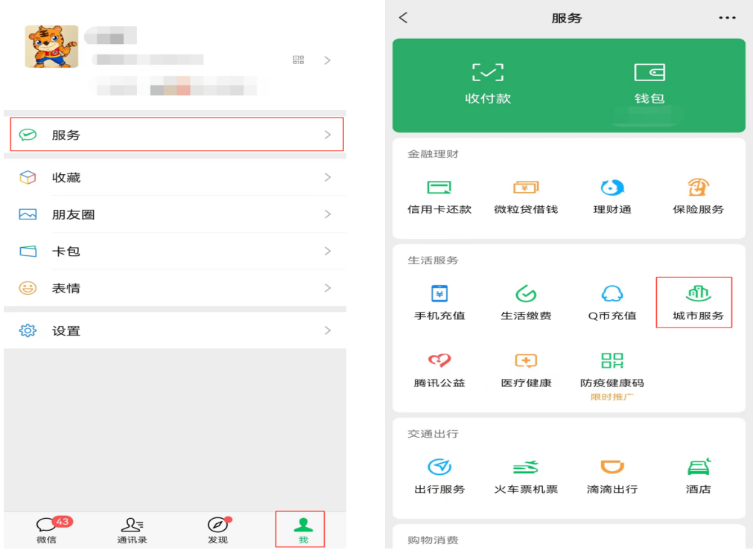This screenshot has width=756, height=556.
Task: Click the 限时推广 promotion label
Action: (x=612, y=397)
